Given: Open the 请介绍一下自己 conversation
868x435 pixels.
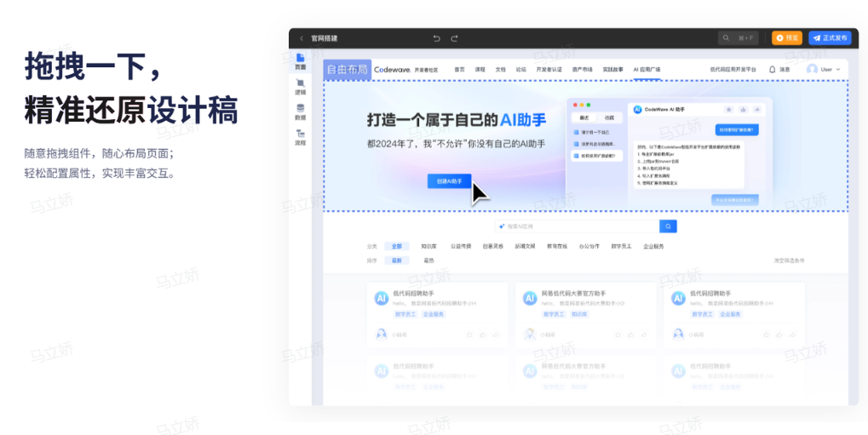Looking at the screenshot, I should [597, 133].
